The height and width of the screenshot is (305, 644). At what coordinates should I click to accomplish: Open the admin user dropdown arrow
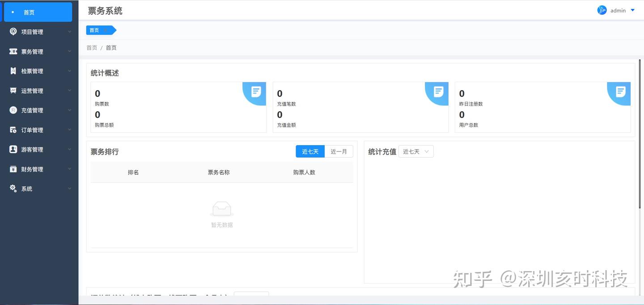pyautogui.click(x=632, y=10)
